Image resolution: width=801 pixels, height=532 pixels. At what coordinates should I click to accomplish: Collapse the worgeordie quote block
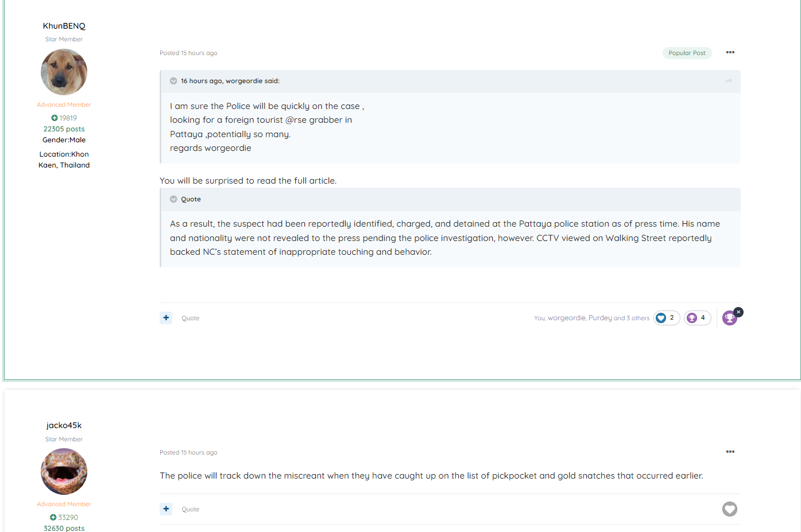coord(173,81)
